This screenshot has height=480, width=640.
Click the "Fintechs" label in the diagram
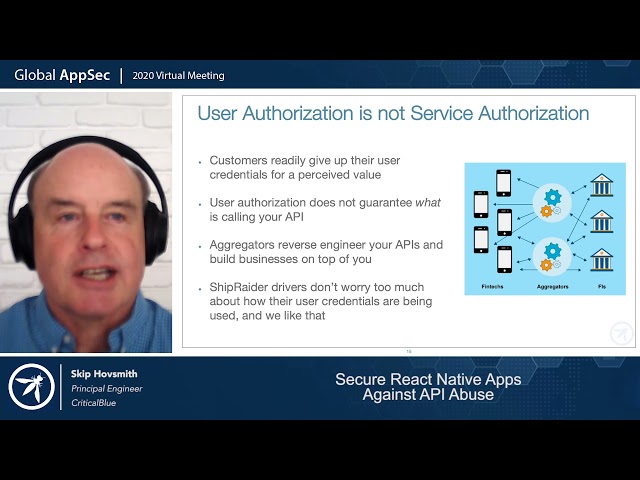492,287
